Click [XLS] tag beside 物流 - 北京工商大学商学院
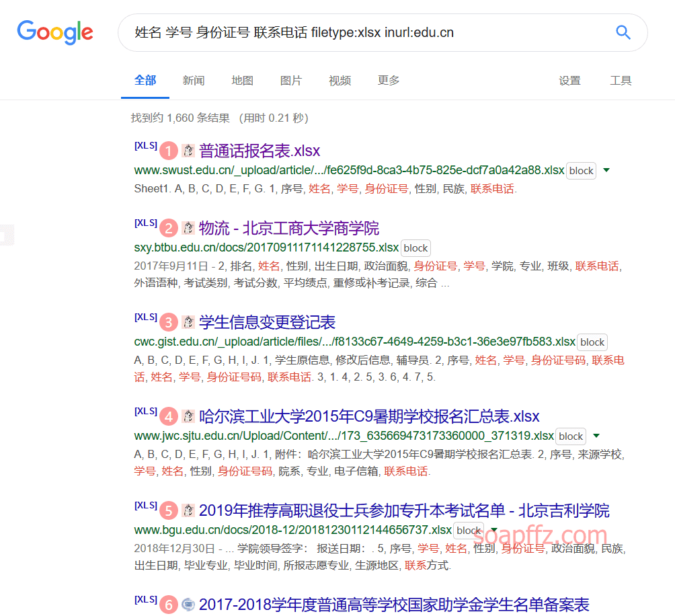Viewport: 675px width, 616px height. 145,223
